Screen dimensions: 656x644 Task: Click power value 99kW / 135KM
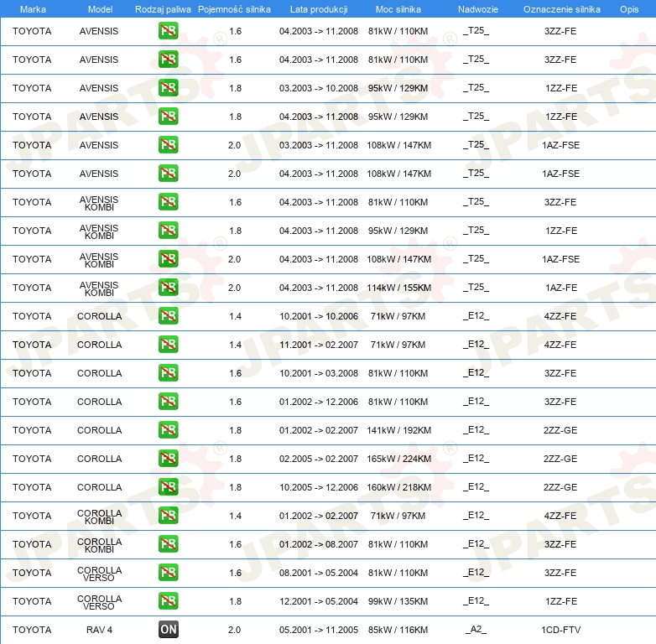point(398,601)
